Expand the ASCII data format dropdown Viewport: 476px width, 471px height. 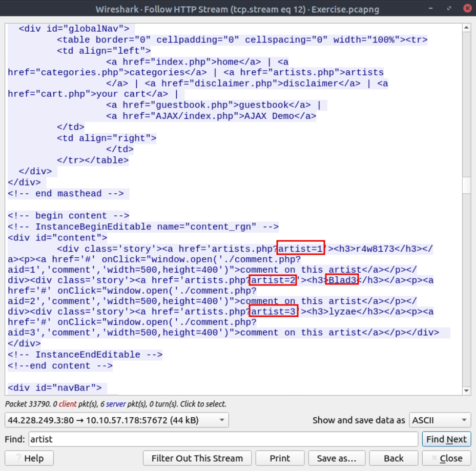[440, 420]
